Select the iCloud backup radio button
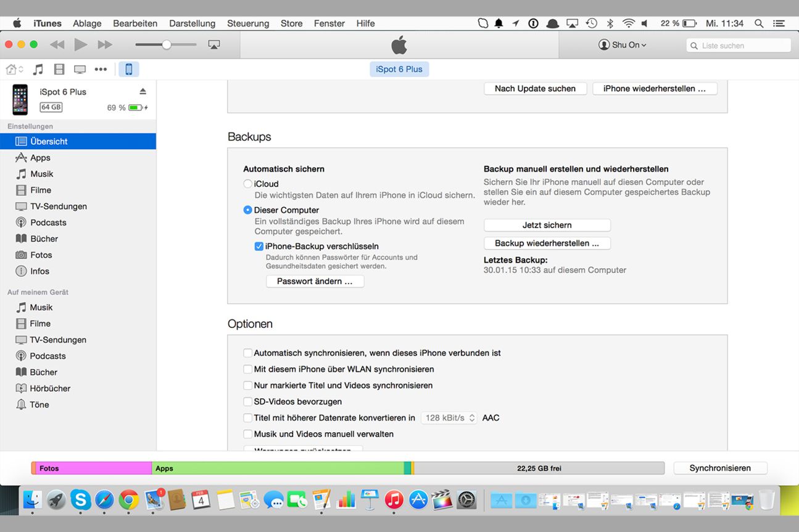The width and height of the screenshot is (799, 532). [248, 184]
